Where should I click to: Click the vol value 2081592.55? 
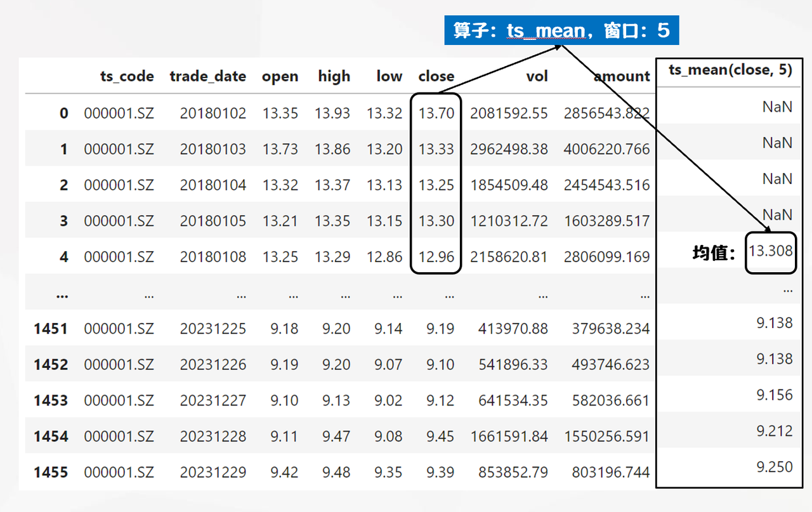click(508, 114)
